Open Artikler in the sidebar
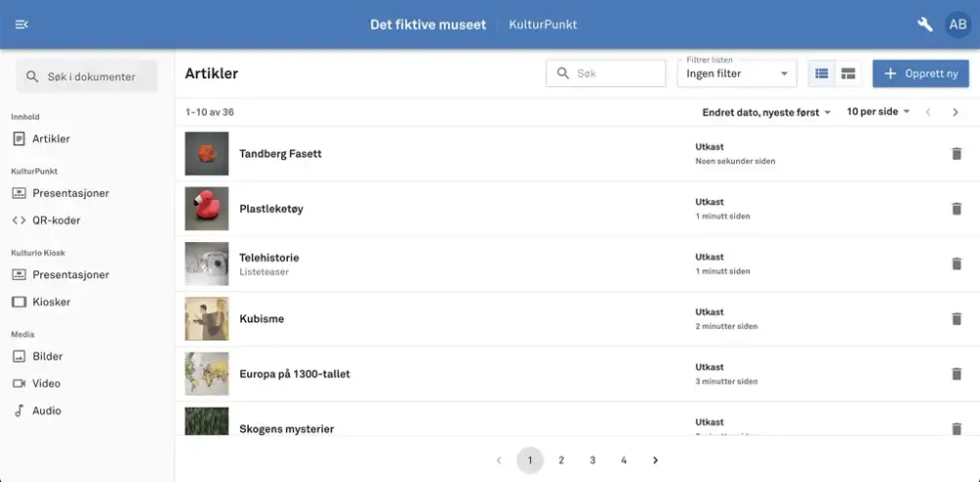The width and height of the screenshot is (980, 482). (51, 139)
